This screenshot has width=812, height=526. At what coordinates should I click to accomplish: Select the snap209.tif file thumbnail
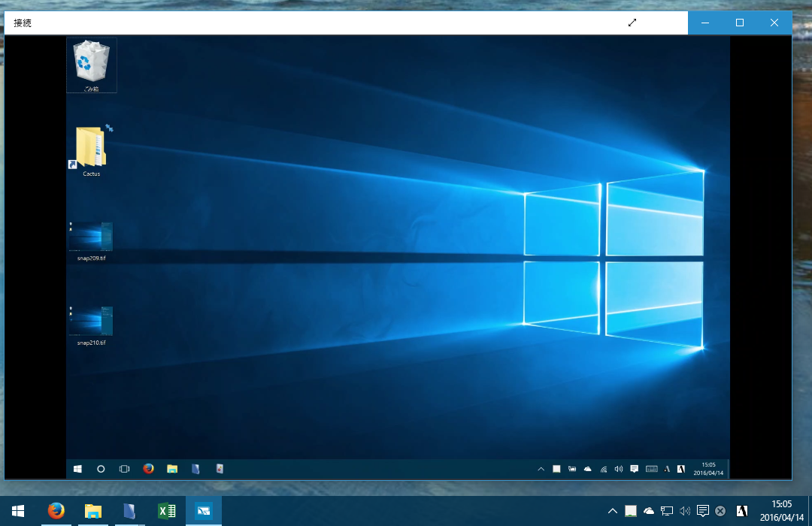[91, 241]
